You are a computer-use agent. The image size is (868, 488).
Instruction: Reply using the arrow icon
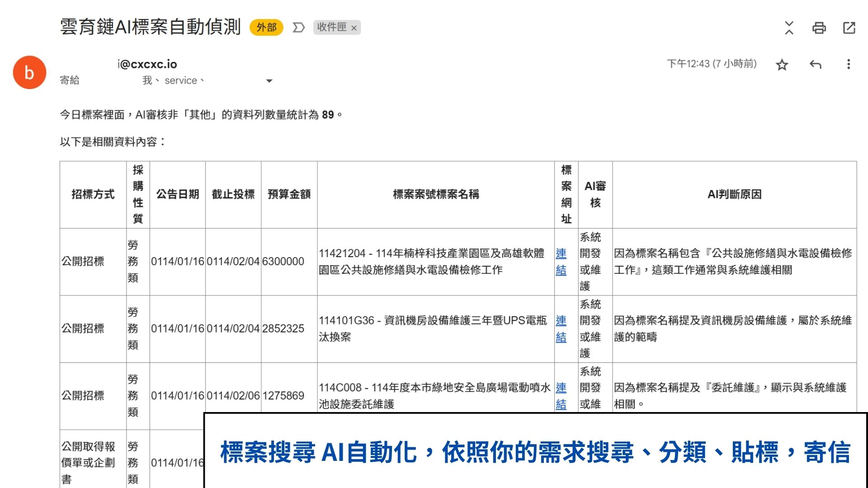(x=815, y=65)
